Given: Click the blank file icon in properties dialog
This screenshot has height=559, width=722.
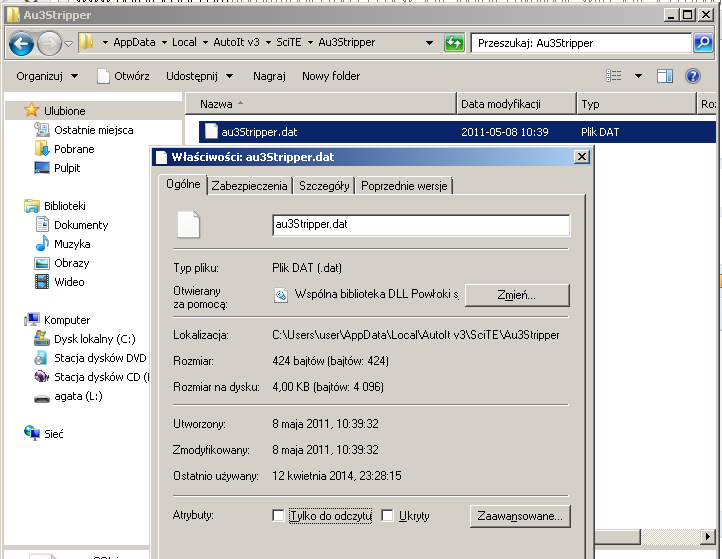Looking at the screenshot, I should 189,224.
